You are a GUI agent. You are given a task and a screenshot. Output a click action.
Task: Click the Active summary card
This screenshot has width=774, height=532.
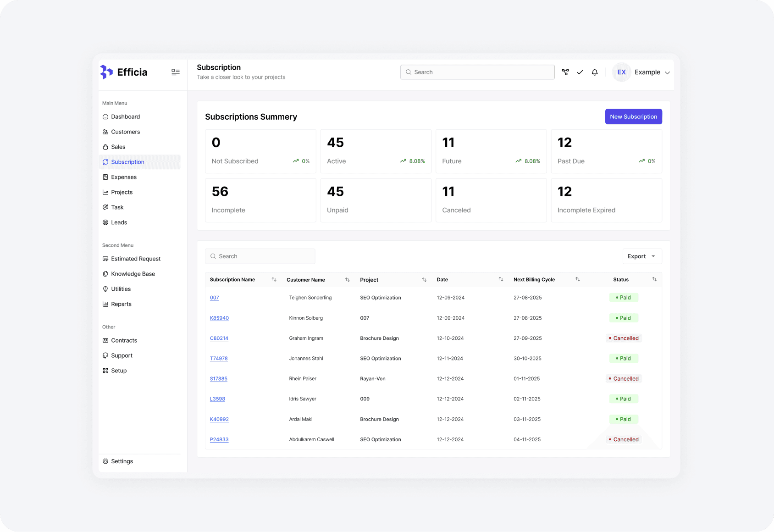click(x=376, y=151)
